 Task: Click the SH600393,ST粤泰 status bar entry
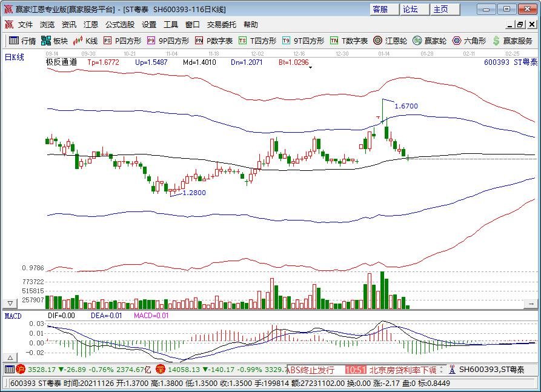point(492,370)
